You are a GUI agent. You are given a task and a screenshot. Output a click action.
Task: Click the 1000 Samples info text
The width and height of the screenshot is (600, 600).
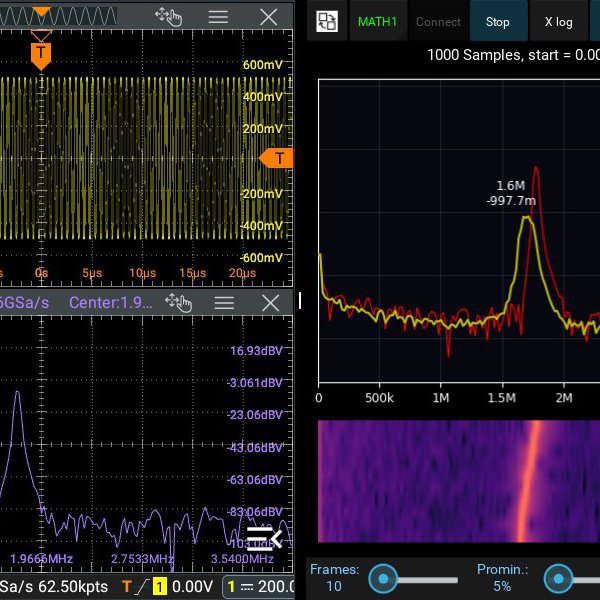pos(514,55)
